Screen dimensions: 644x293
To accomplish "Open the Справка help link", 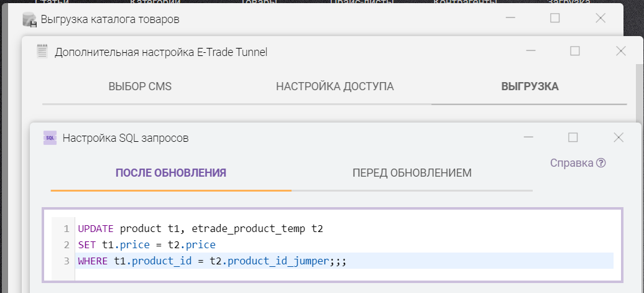I will pyautogui.click(x=572, y=163).
